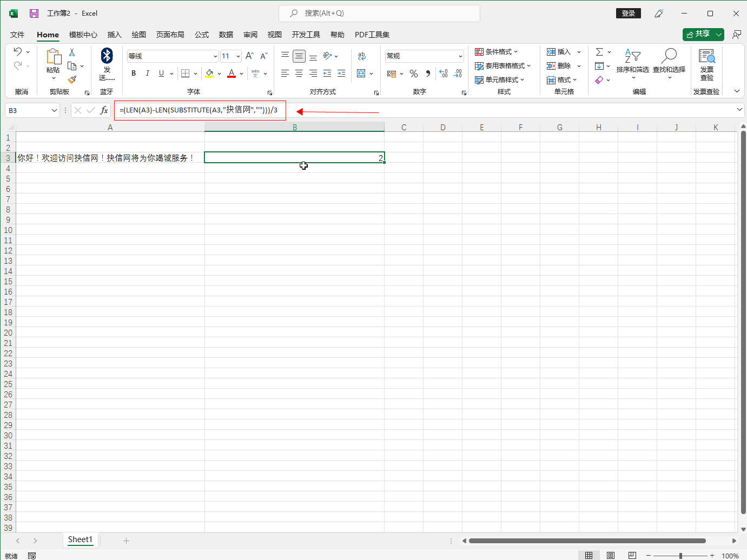747x560 pixels.
Task: Toggle Italic formatting
Action: 147,74
